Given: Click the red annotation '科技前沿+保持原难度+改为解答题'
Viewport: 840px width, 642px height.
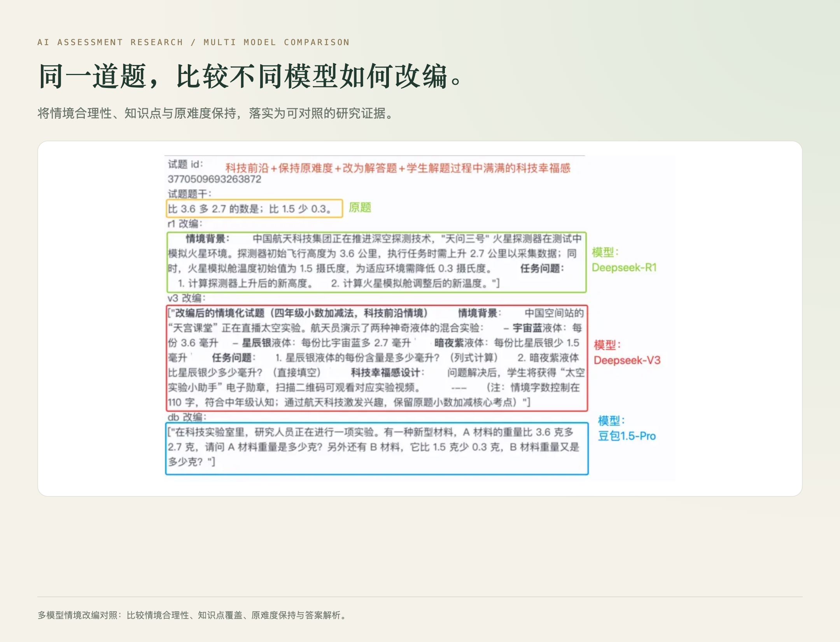Looking at the screenshot, I should 397,168.
